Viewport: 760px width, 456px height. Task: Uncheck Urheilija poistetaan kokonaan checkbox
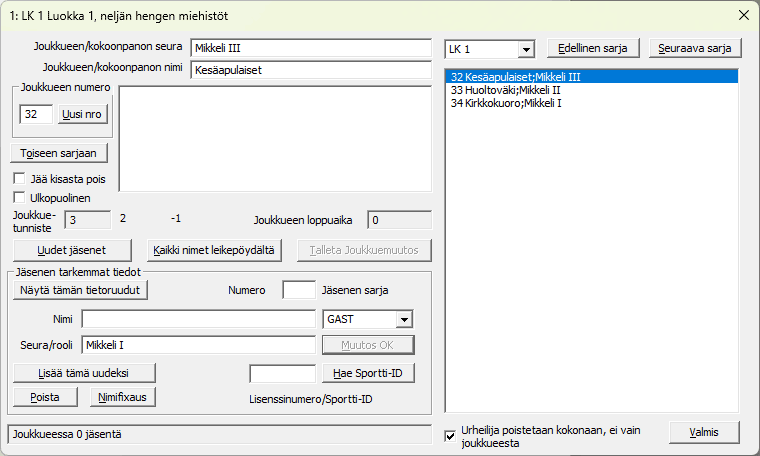[x=450, y=436]
